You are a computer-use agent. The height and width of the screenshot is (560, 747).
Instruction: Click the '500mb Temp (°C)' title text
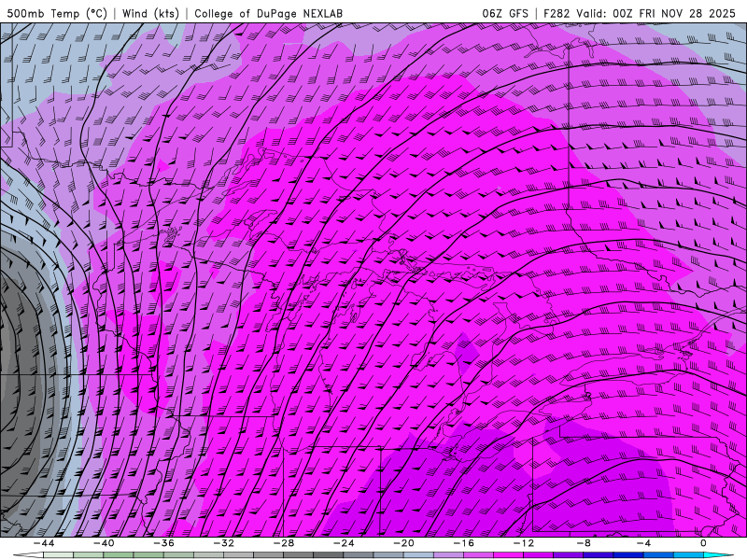[x=57, y=14]
